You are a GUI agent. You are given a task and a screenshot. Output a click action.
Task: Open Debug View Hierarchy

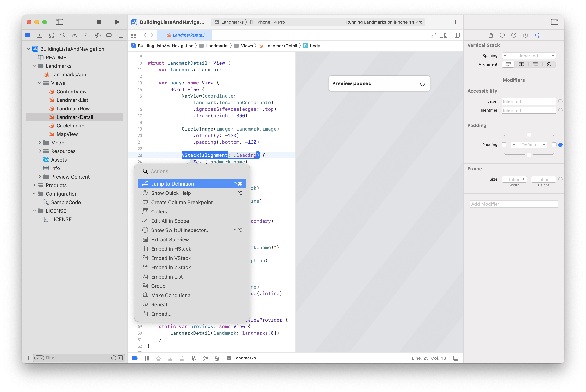(194, 358)
